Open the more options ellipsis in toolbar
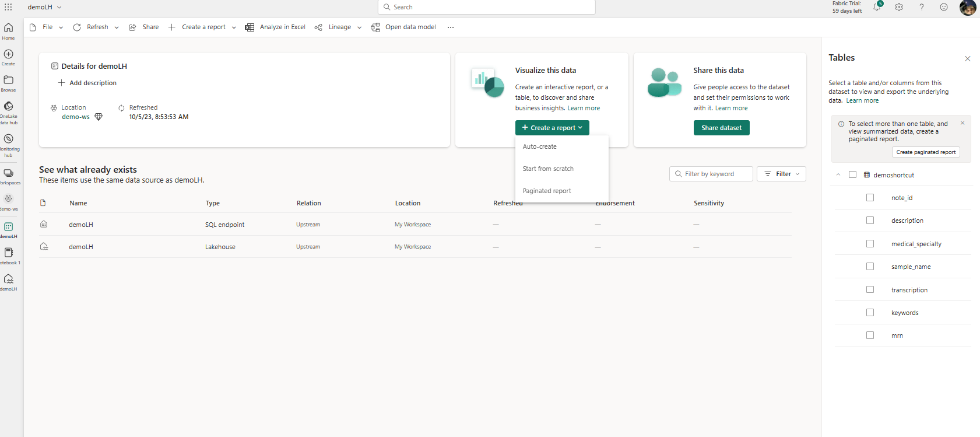980x437 pixels. click(451, 27)
